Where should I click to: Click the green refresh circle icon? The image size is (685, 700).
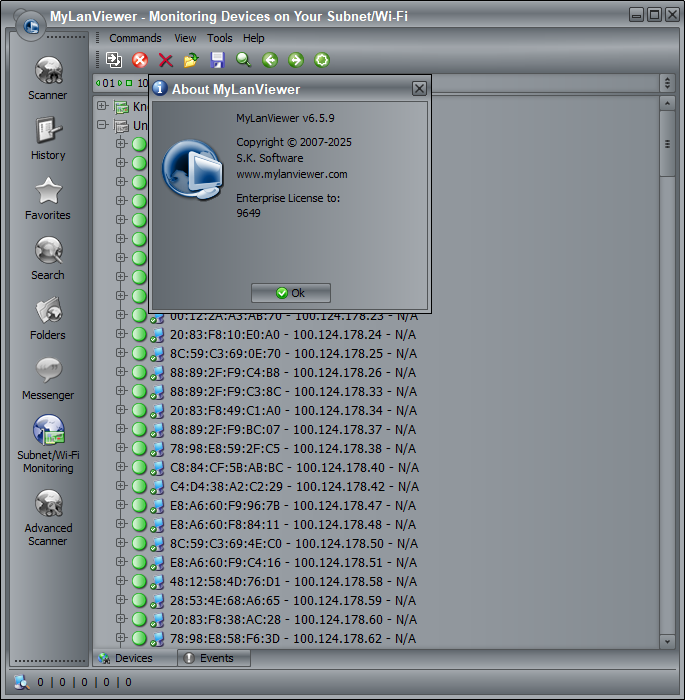point(322,60)
